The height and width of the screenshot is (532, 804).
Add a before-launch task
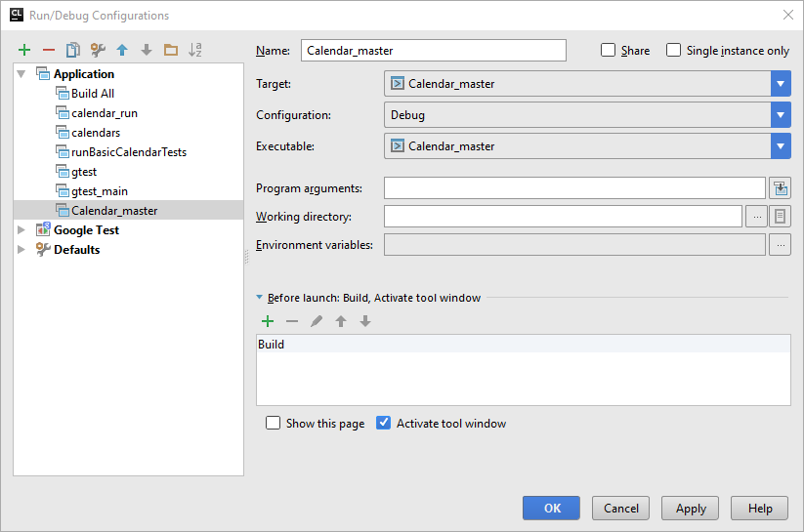tap(268, 321)
